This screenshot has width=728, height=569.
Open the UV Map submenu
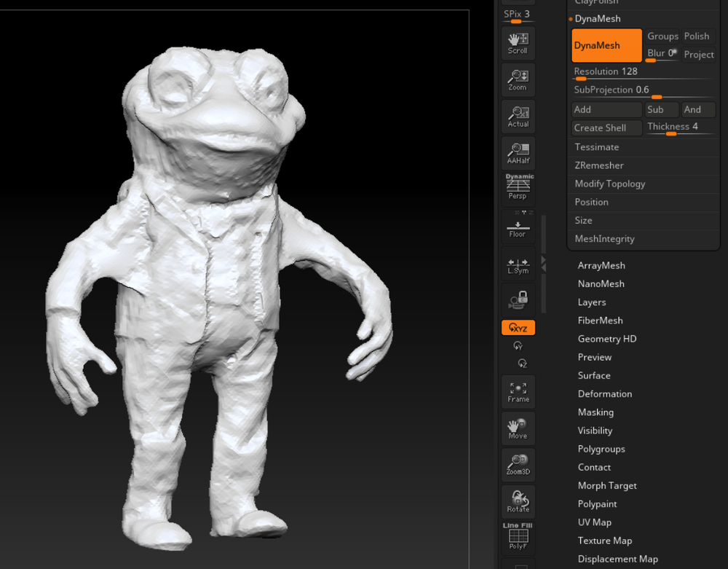pyautogui.click(x=594, y=522)
